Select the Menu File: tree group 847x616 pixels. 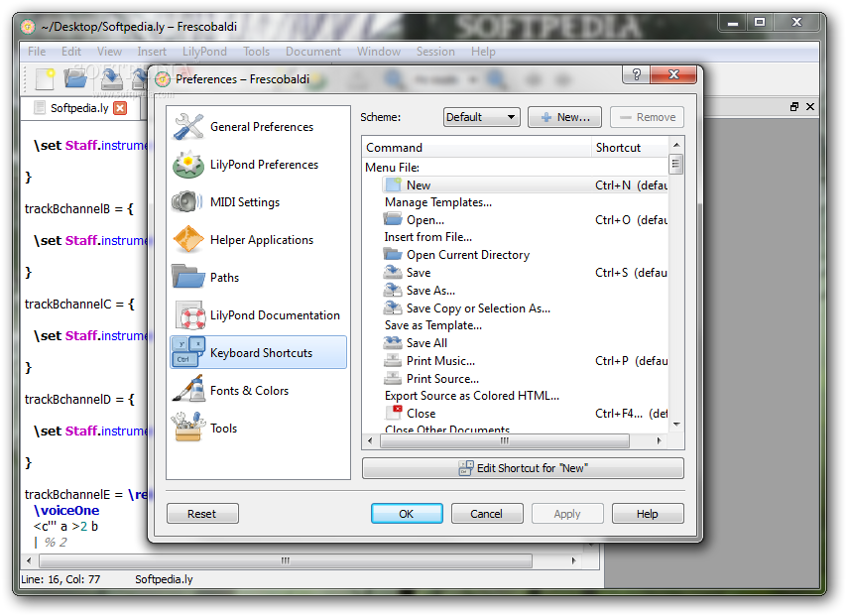392,168
